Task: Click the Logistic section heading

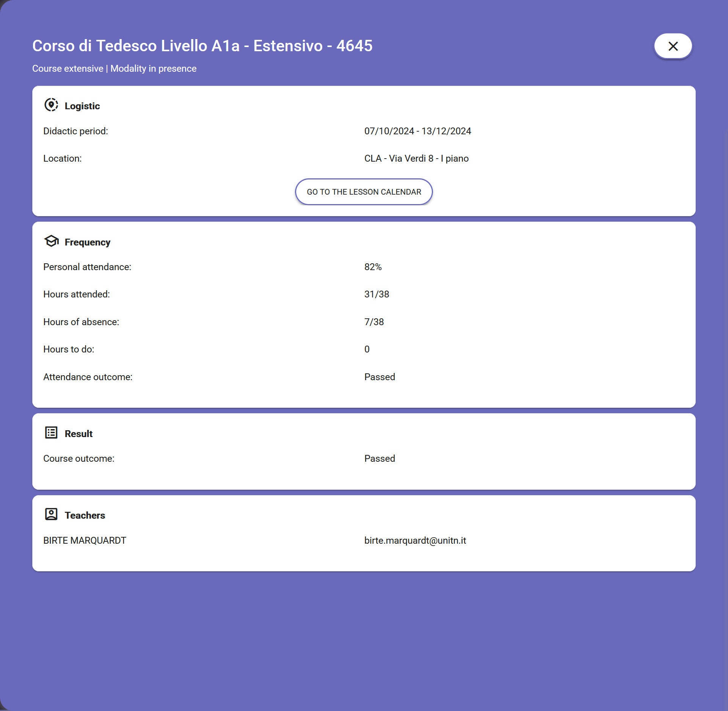Action: [82, 106]
